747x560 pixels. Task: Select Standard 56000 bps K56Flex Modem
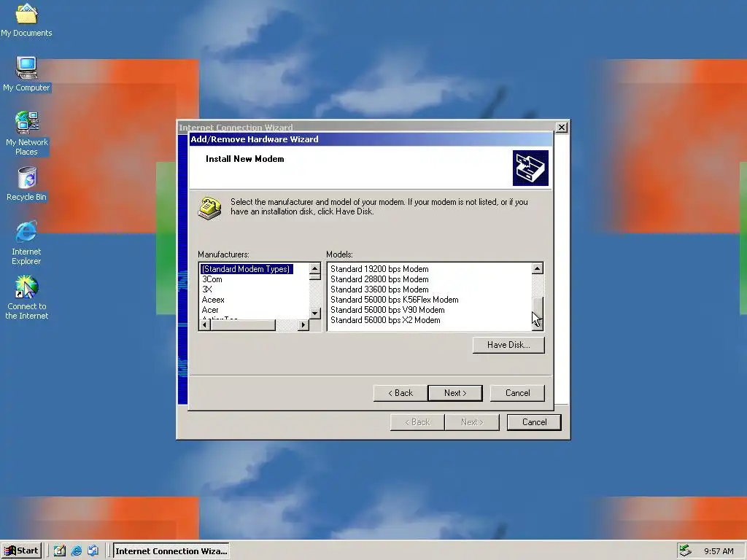(395, 300)
